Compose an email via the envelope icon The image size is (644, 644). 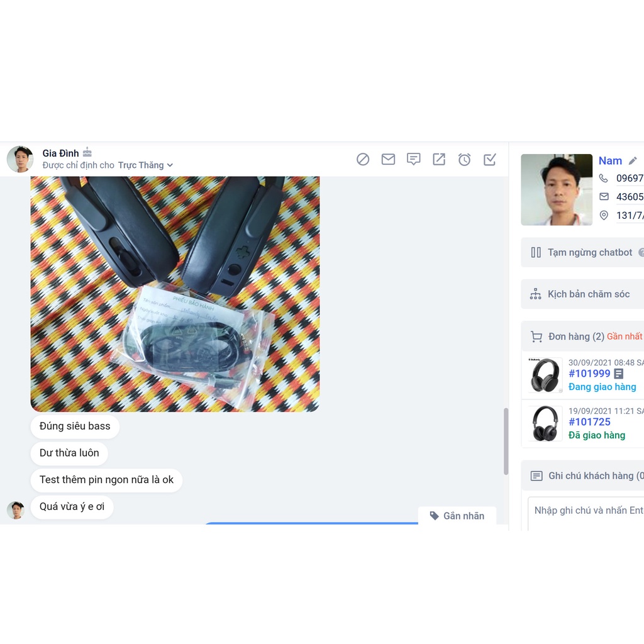coord(388,159)
